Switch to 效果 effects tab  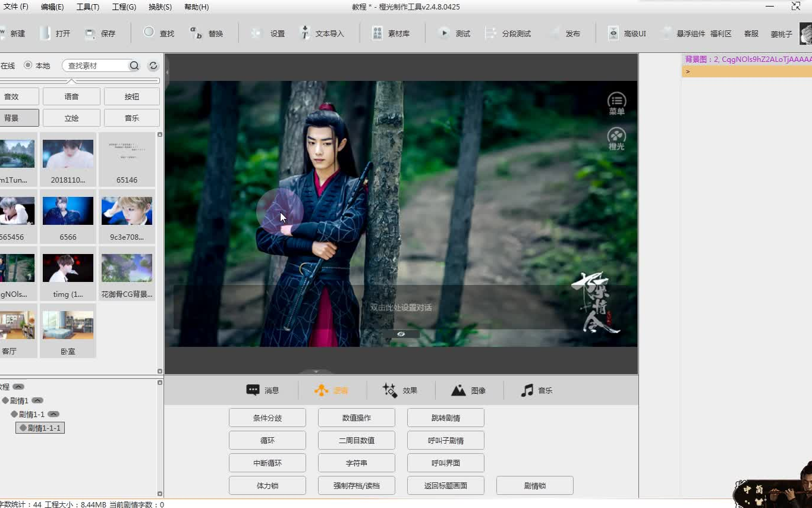pos(400,390)
